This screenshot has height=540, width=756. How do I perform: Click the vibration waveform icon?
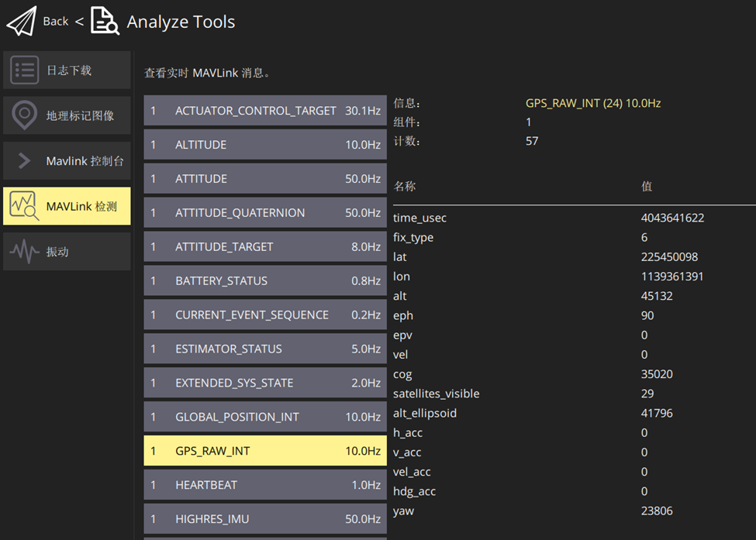pyautogui.click(x=25, y=252)
